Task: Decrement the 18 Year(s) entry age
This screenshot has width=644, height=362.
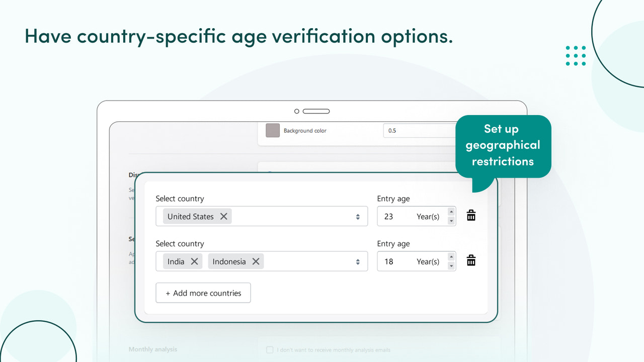Action: pyautogui.click(x=451, y=265)
